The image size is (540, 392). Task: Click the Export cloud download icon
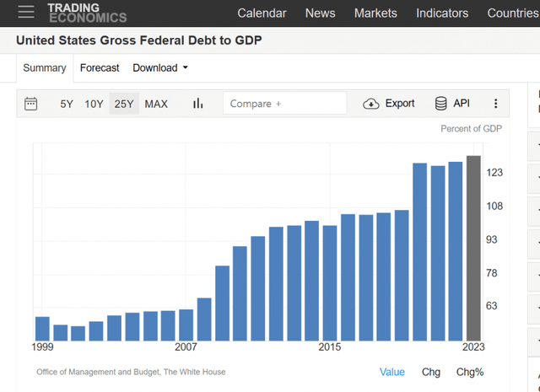click(x=371, y=104)
